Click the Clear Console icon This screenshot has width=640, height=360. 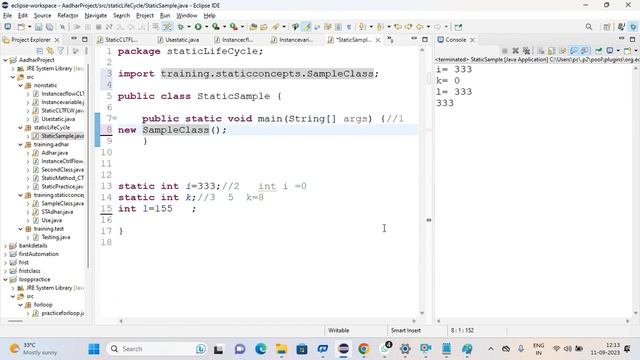[x=541, y=51]
